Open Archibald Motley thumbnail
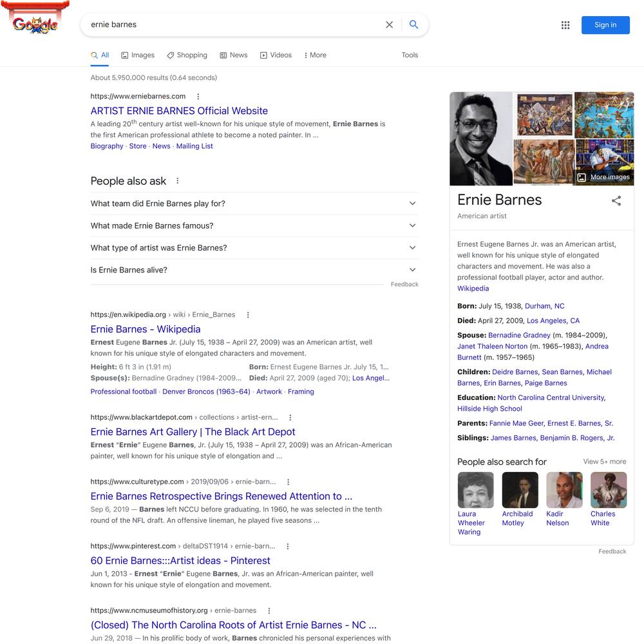Viewport: 644px width, 644px height. pyautogui.click(x=520, y=490)
